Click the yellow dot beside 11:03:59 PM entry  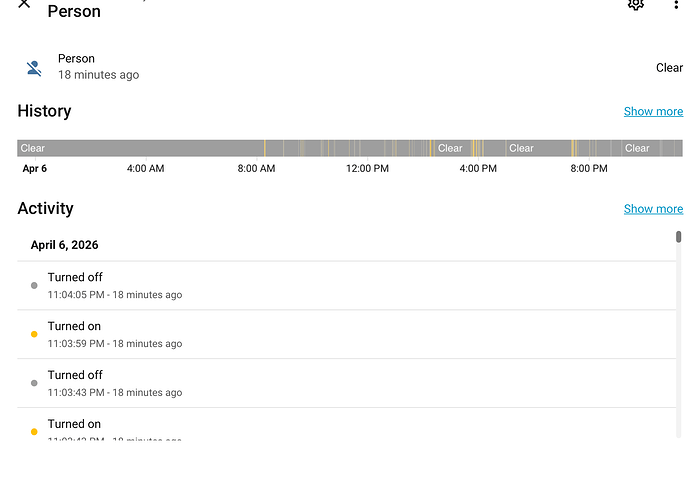34,334
